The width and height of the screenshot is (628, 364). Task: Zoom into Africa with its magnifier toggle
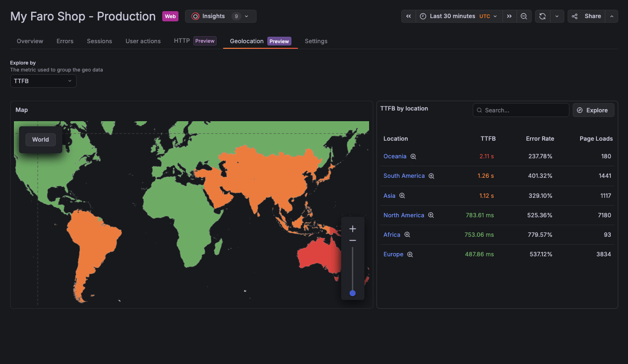407,234
